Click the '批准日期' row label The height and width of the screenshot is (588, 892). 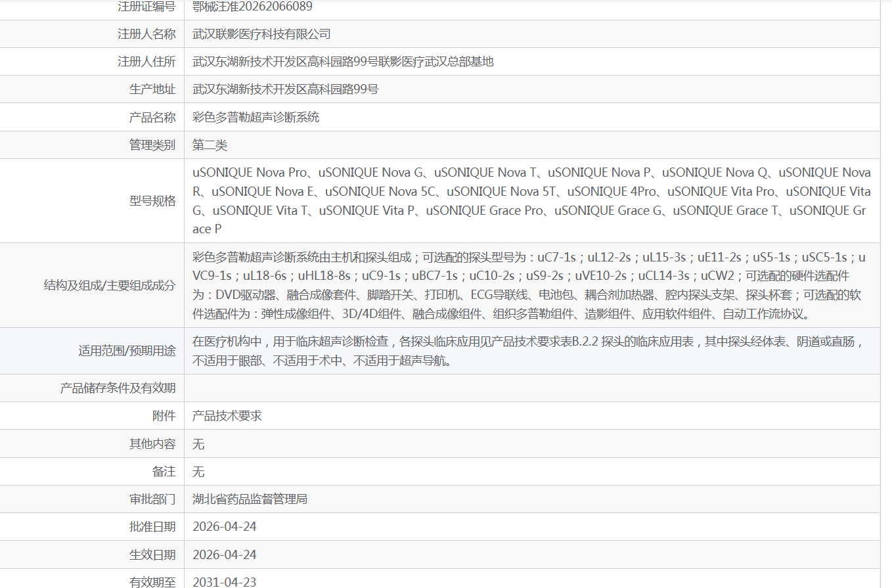pos(152,527)
